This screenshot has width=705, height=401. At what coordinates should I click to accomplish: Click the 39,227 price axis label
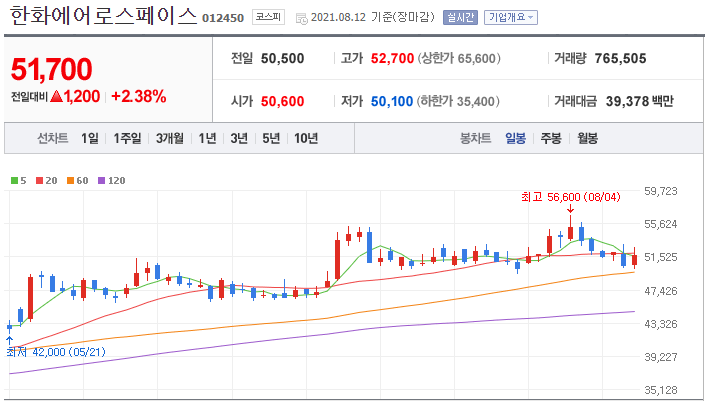[661, 357]
